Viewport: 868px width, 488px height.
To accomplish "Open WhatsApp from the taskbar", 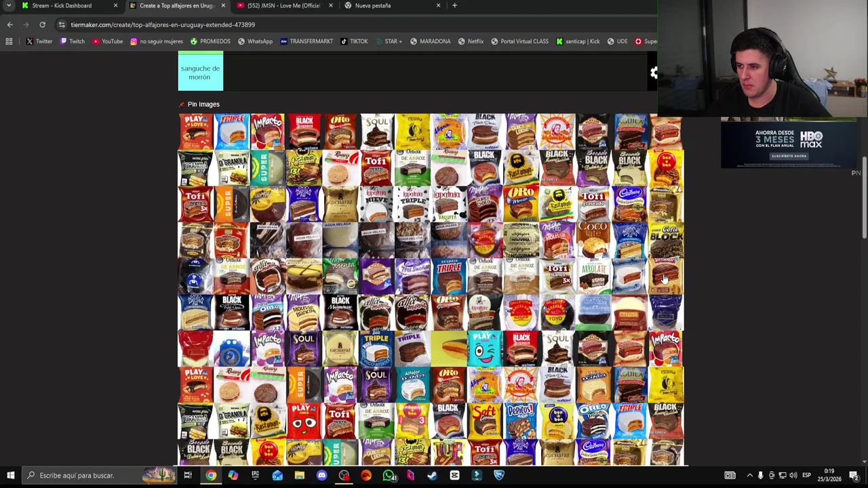I will (389, 475).
